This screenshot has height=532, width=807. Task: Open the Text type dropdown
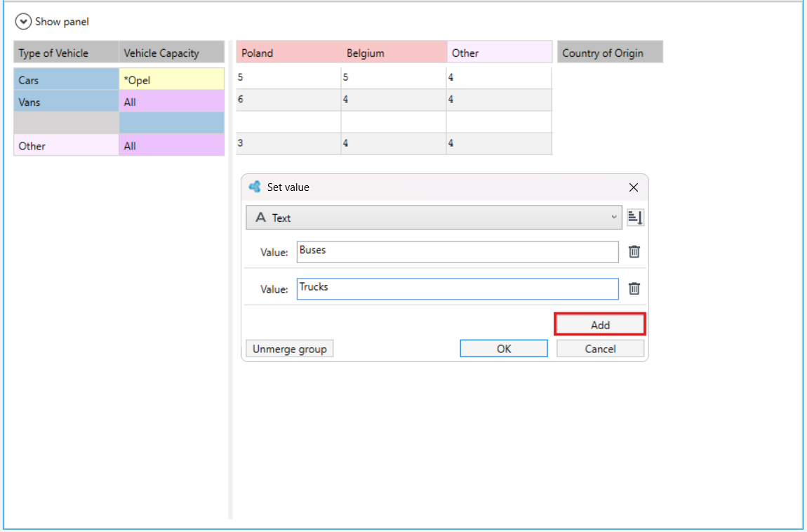(x=434, y=218)
